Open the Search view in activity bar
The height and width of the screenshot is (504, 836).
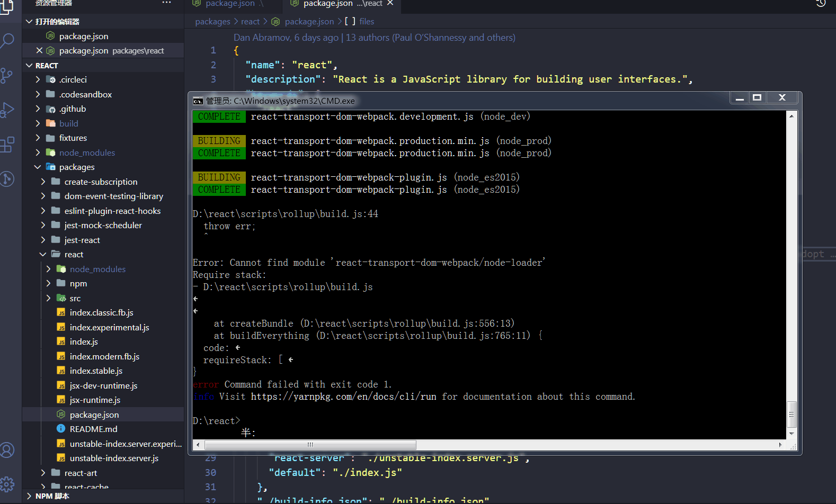pos(7,40)
